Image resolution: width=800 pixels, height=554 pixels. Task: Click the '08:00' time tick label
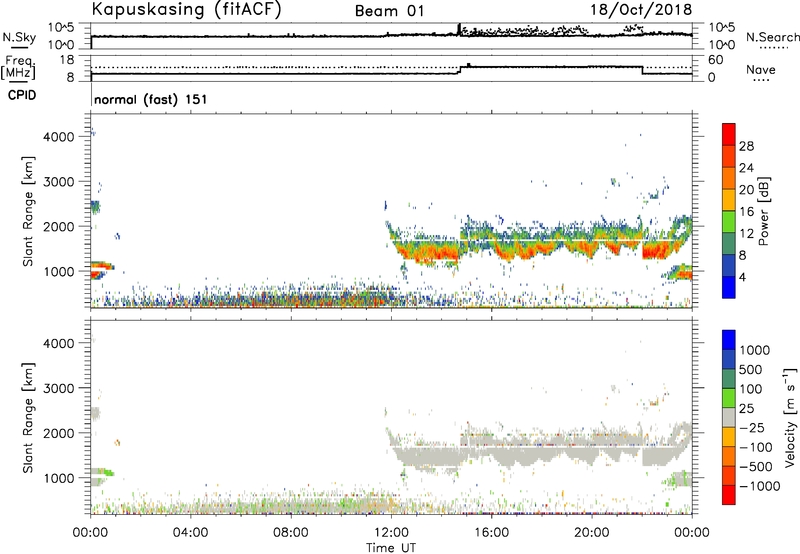point(291,533)
